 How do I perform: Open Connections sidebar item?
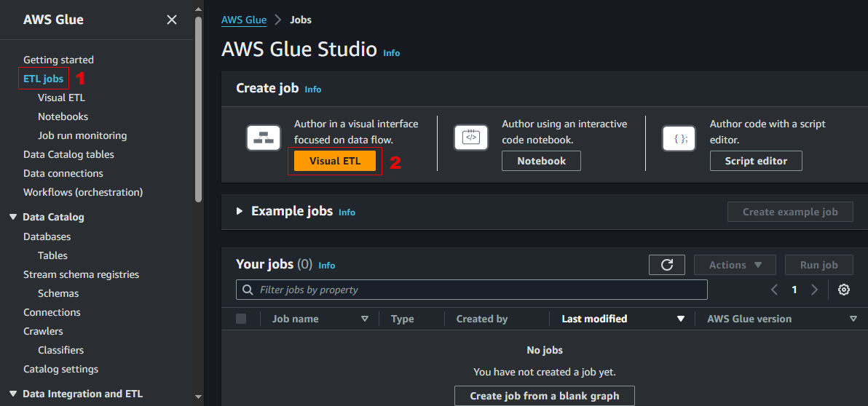pos(52,312)
